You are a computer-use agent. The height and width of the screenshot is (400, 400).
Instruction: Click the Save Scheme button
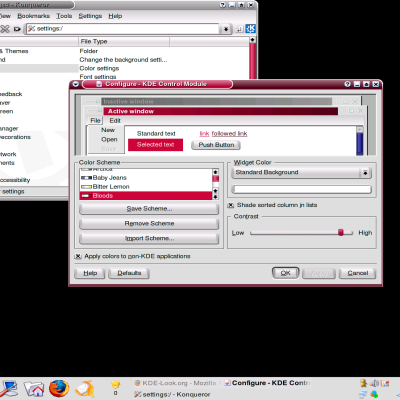149,209
